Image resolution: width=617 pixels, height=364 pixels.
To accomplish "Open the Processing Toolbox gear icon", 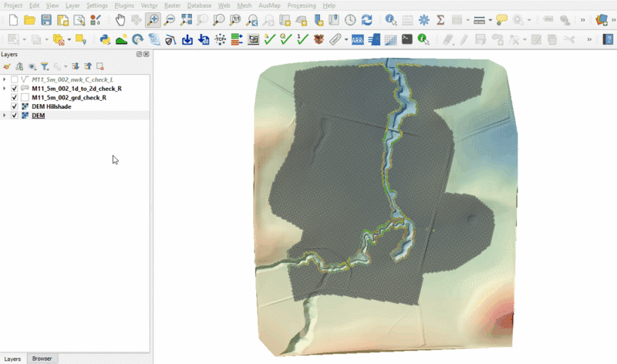I will pos(423,19).
